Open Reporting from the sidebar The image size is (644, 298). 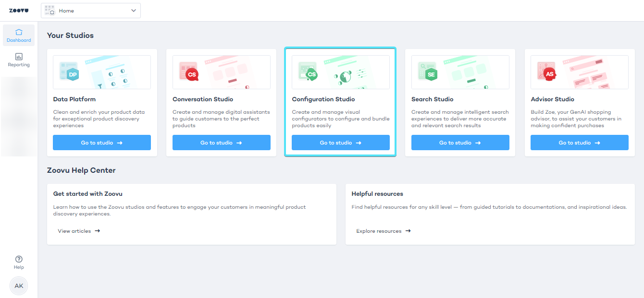pyautogui.click(x=19, y=60)
